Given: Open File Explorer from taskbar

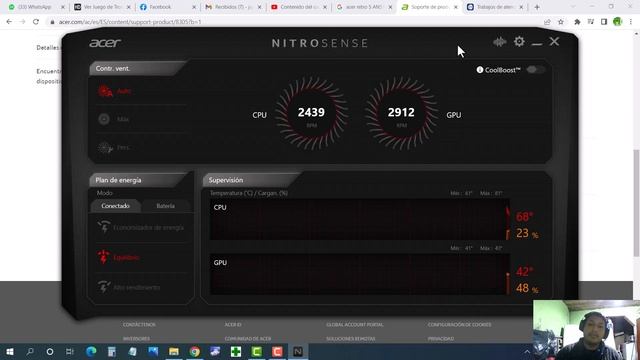Looking at the screenshot, I should (174, 351).
